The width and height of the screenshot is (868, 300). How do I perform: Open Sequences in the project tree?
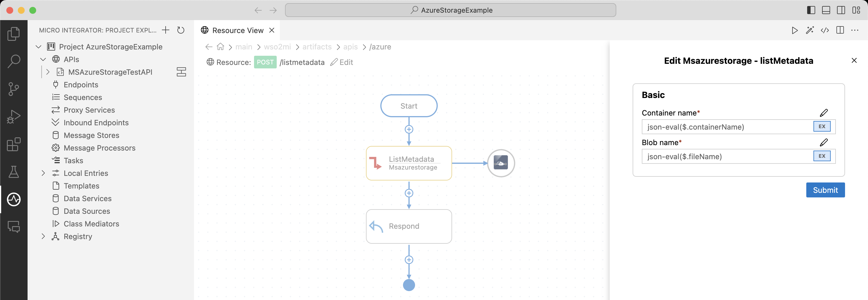coord(83,97)
